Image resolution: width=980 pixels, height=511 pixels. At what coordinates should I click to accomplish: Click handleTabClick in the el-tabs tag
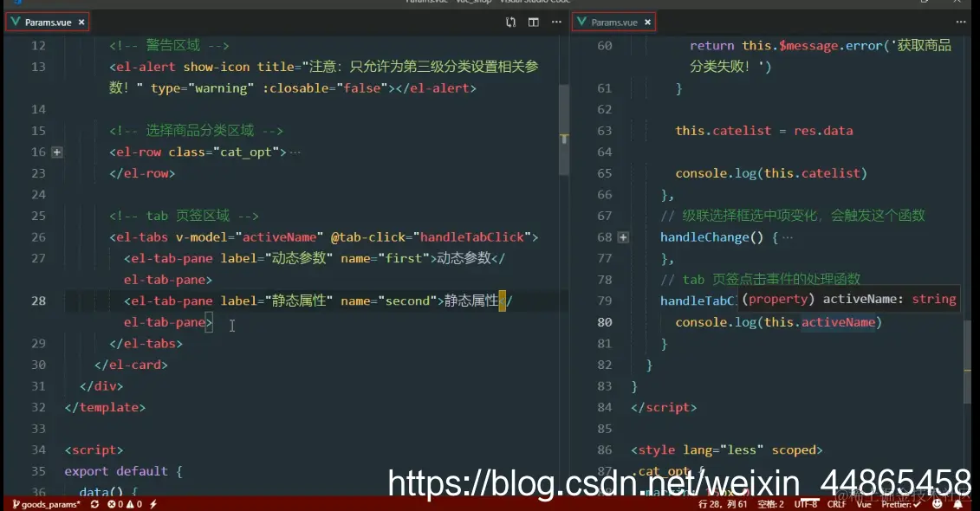click(472, 237)
